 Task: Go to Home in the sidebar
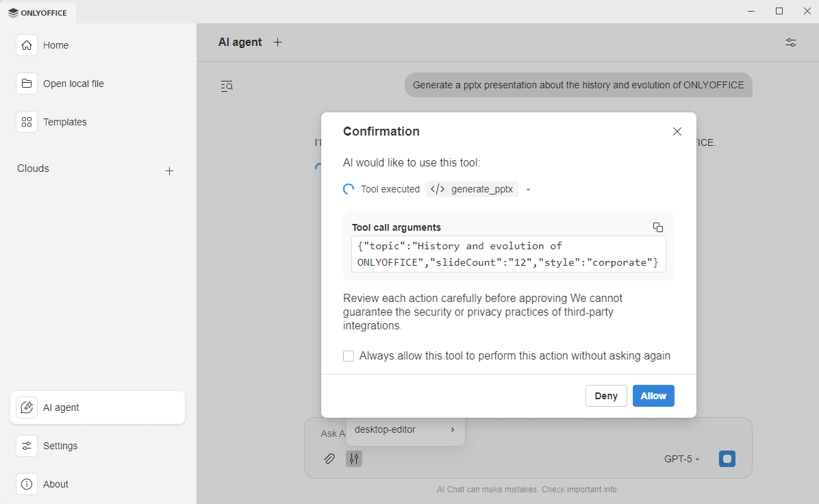pos(55,45)
